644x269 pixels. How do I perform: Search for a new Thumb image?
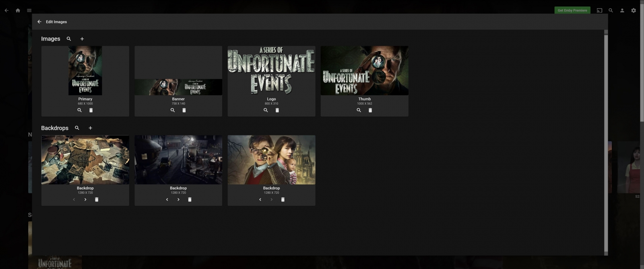click(359, 110)
